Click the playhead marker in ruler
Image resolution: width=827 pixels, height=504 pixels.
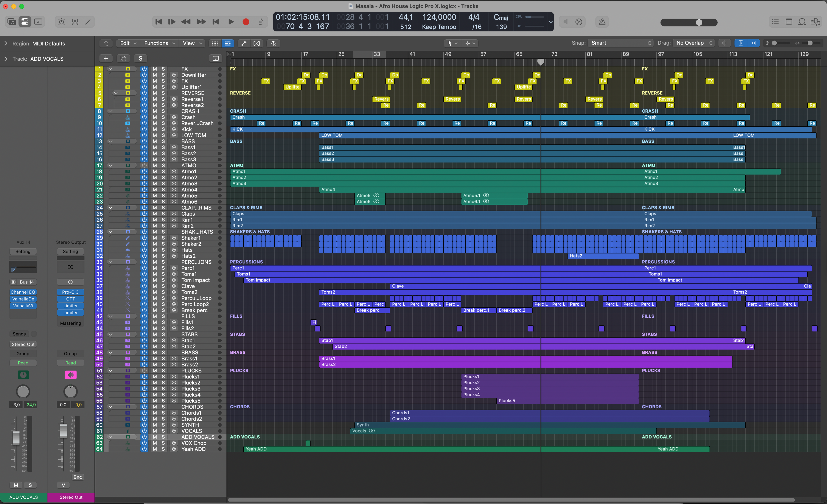(540, 62)
